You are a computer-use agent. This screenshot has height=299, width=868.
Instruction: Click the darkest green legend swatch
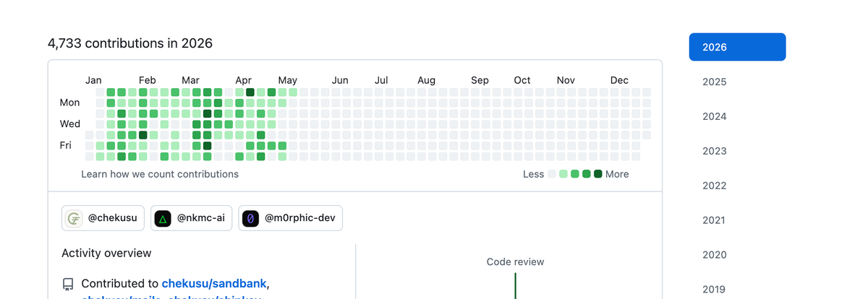click(x=598, y=174)
